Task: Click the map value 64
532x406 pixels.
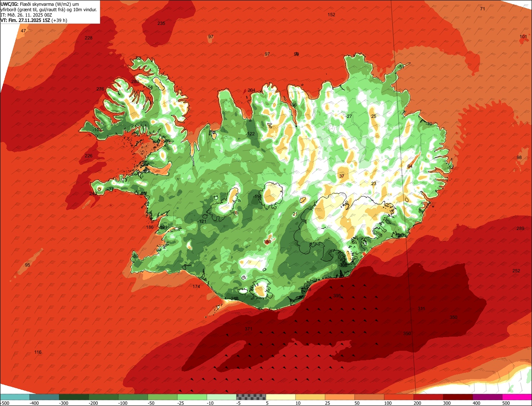Action: point(410,166)
